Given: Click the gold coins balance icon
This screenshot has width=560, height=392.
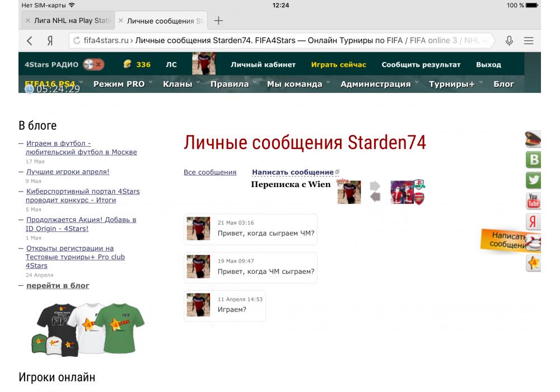Looking at the screenshot, I should pos(127,64).
